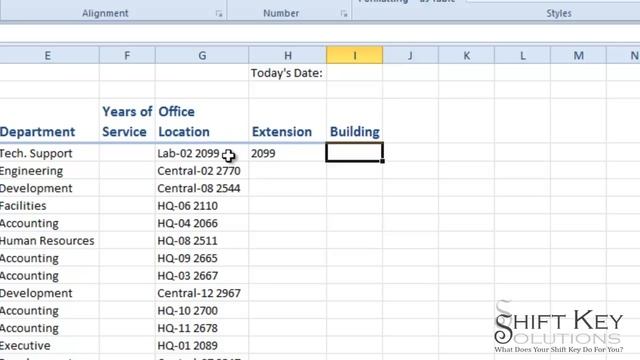
Task: Open the Alignment group dialog launcher
Action: click(219, 13)
